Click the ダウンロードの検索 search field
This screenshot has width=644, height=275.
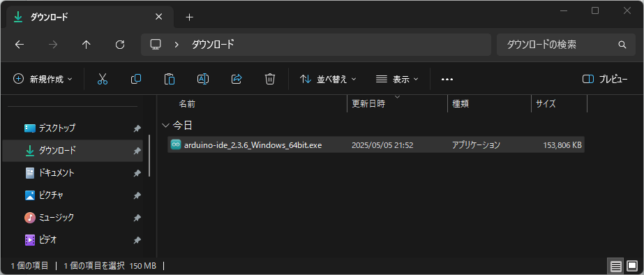(566, 45)
